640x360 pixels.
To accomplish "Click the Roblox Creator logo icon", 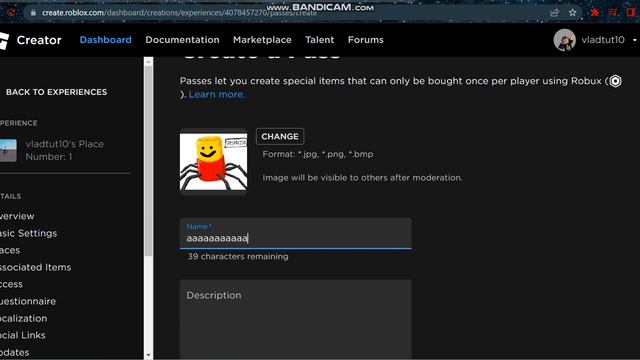I will (4, 40).
